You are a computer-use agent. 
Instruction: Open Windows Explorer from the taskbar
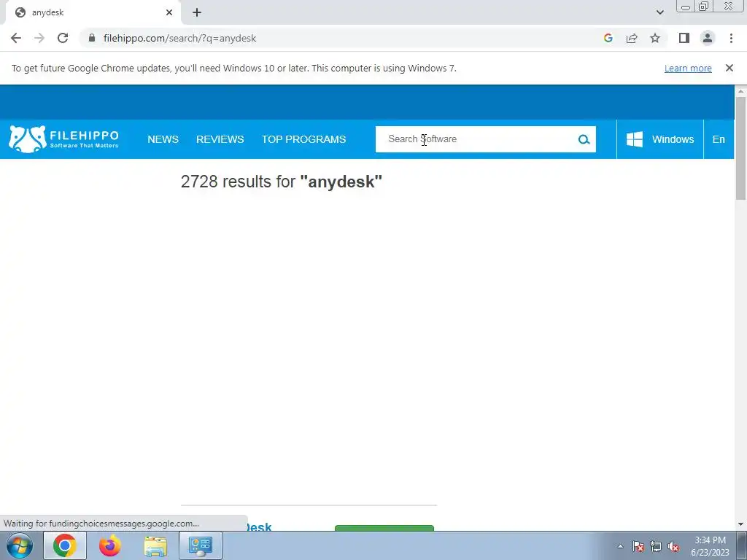(x=156, y=545)
